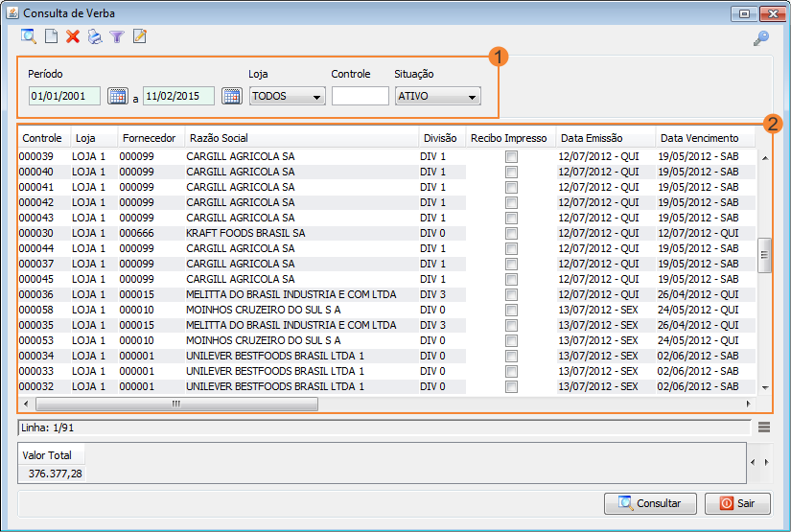Viewport: 791px width, 532px height.
Task: Click the Linha: 1/91 status field
Action: point(384,428)
